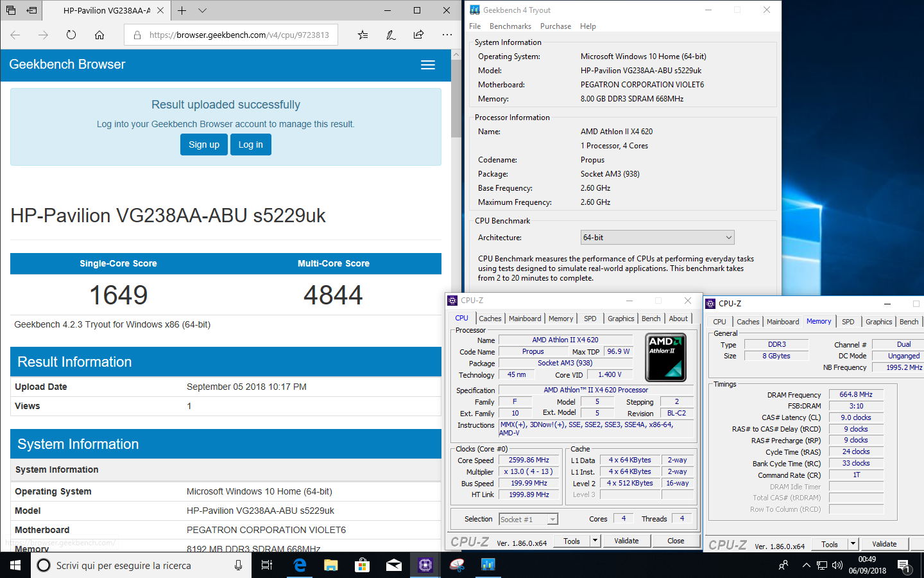
Task: Open Task View on taskbar
Action: [267, 565]
